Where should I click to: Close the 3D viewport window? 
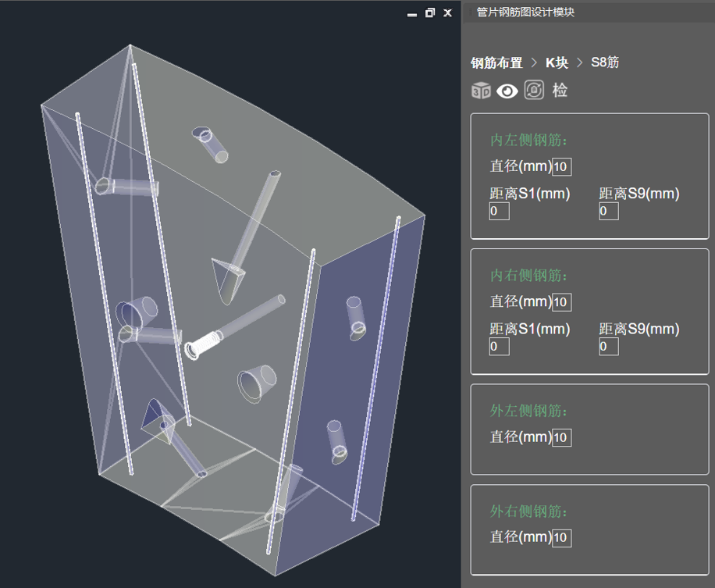coord(448,12)
